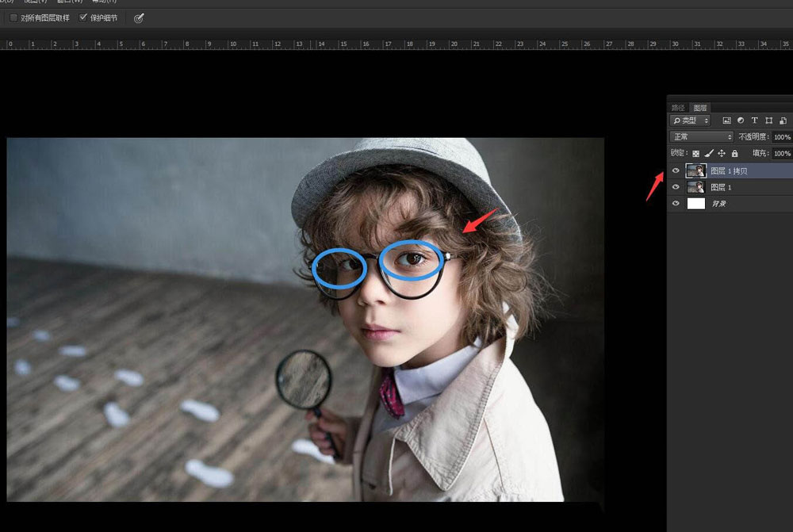Lock all with the padlock icon
This screenshot has height=532, width=793.
click(x=735, y=153)
